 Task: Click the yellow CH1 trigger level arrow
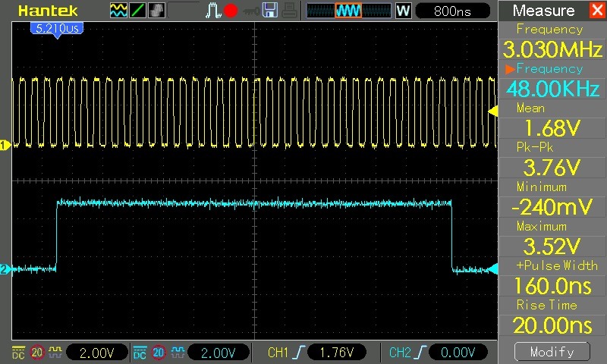click(492, 111)
